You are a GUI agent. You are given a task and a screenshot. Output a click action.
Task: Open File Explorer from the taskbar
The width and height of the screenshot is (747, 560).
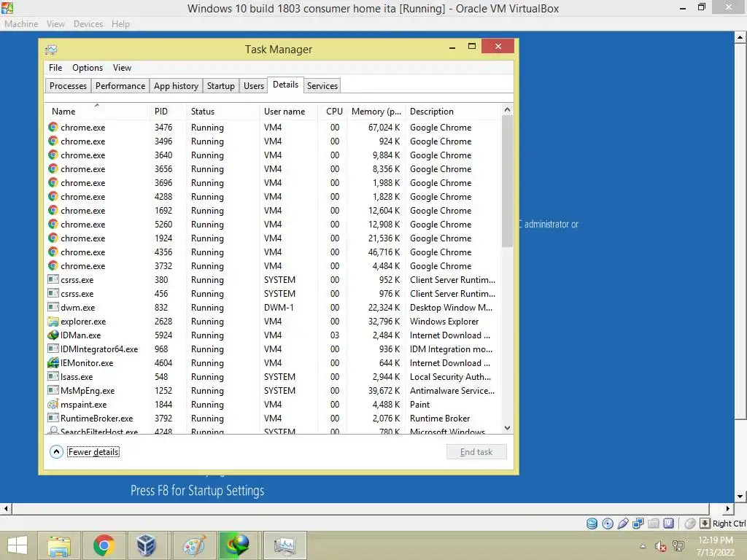59,545
